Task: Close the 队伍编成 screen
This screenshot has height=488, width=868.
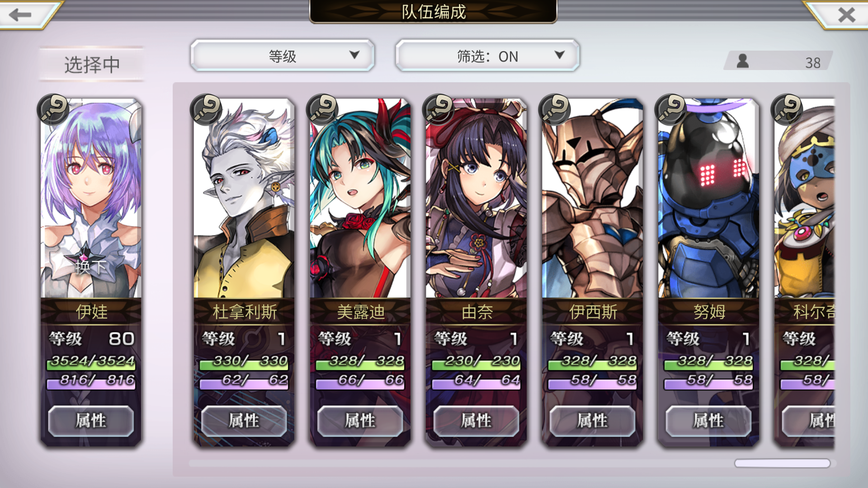Action: [846, 14]
